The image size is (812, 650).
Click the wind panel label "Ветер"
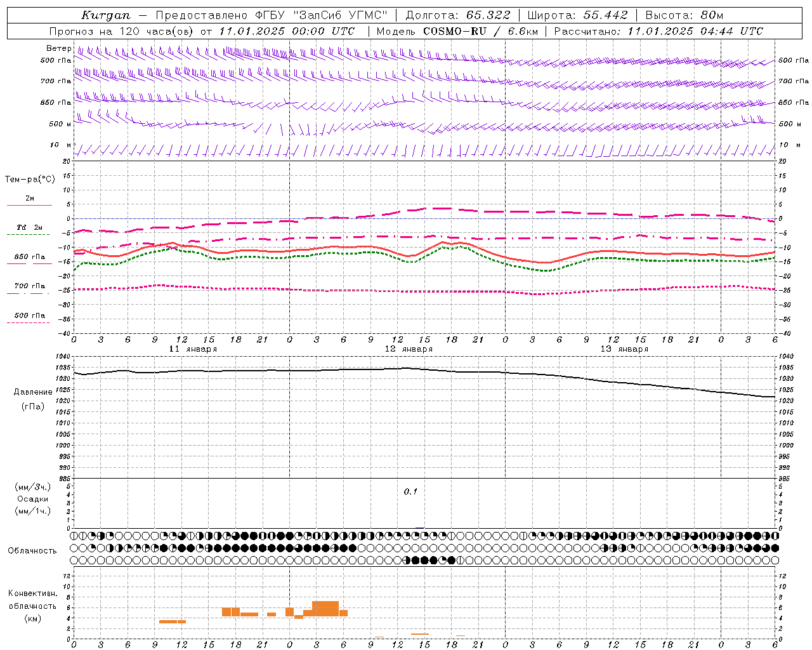[x=58, y=48]
